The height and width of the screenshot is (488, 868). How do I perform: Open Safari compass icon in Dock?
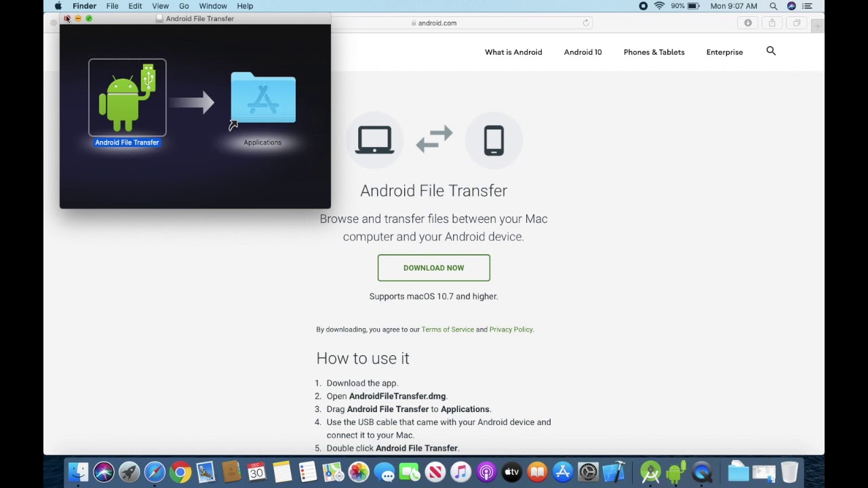tap(155, 472)
